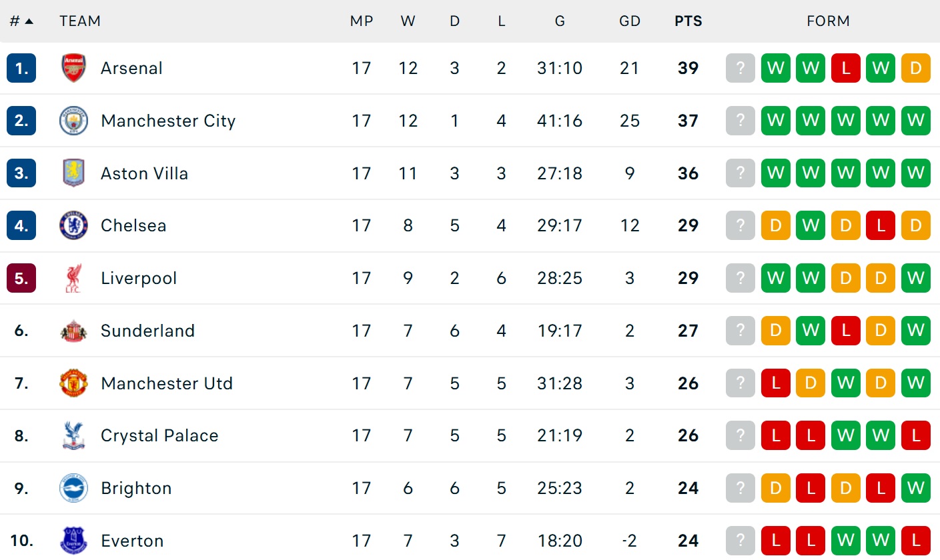Click Arsenal's gray upcoming match question mark

pyautogui.click(x=740, y=68)
